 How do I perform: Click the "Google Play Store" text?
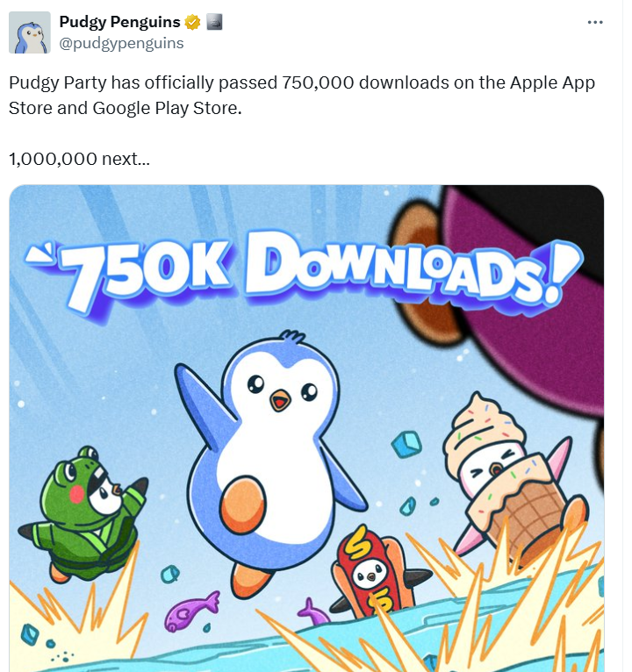coord(166,108)
